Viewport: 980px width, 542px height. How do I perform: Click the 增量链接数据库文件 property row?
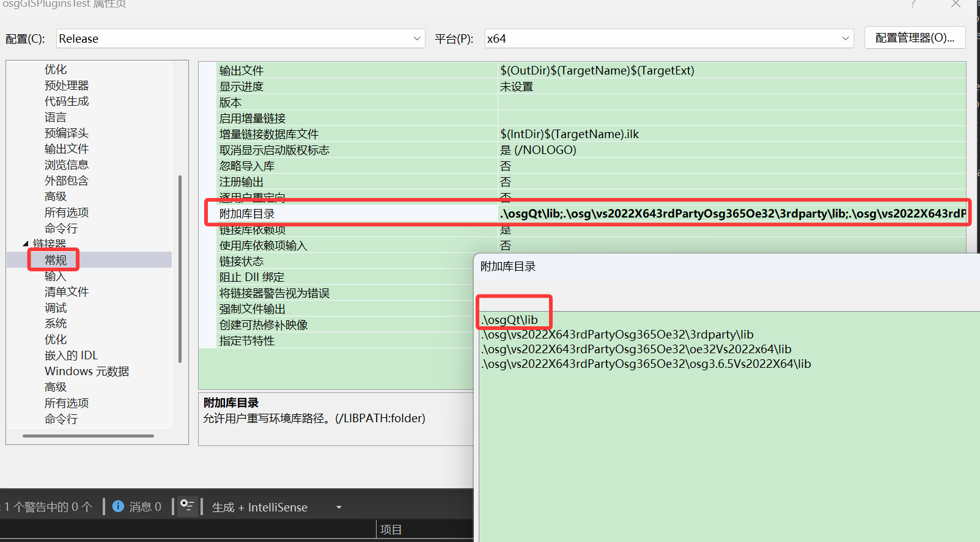coord(592,134)
